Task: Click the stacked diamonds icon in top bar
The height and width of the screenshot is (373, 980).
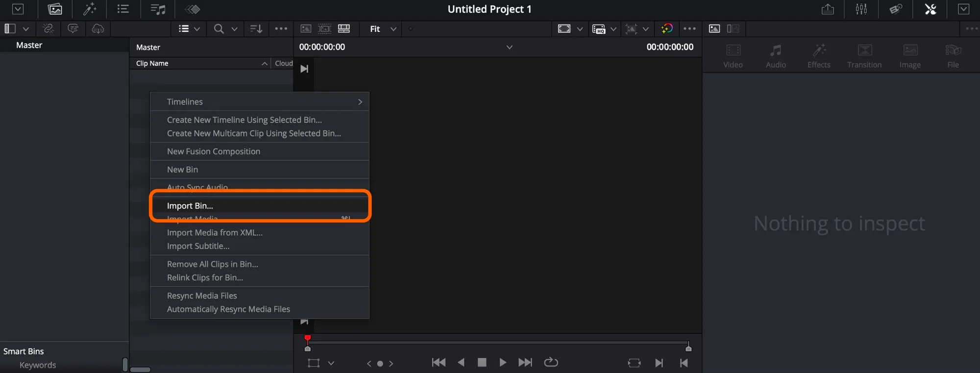Action: click(192, 9)
